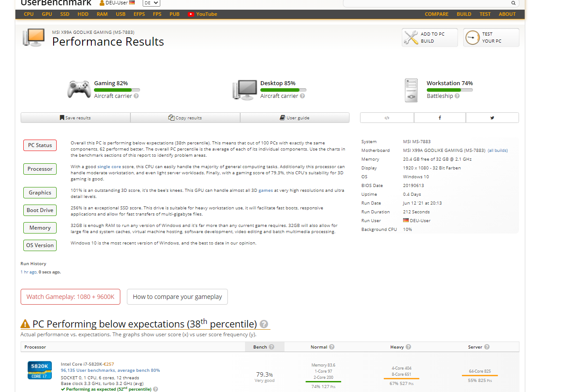Open the '(all builds)' motherboard link
Image resolution: width=573 pixels, height=392 pixels.
pyautogui.click(x=497, y=151)
